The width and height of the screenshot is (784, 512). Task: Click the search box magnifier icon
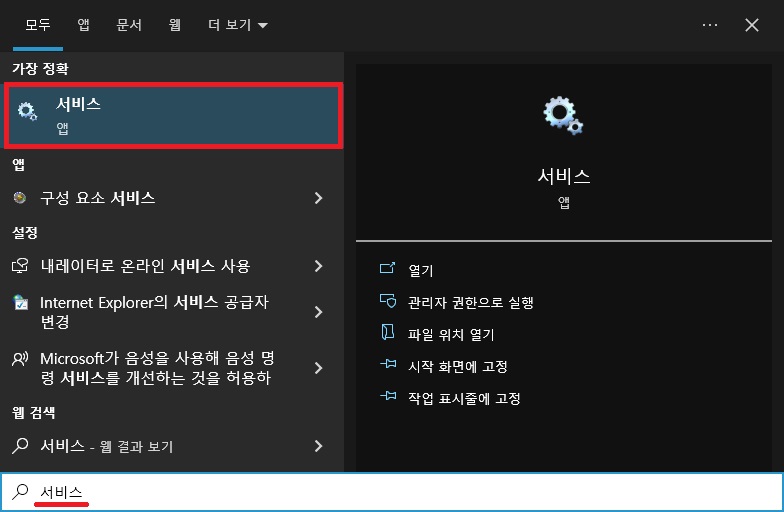tap(20, 492)
